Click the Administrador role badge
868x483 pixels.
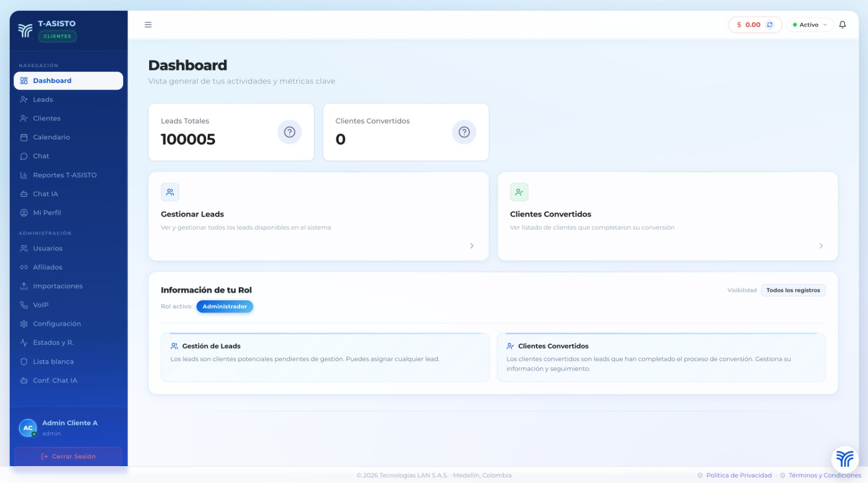(225, 307)
